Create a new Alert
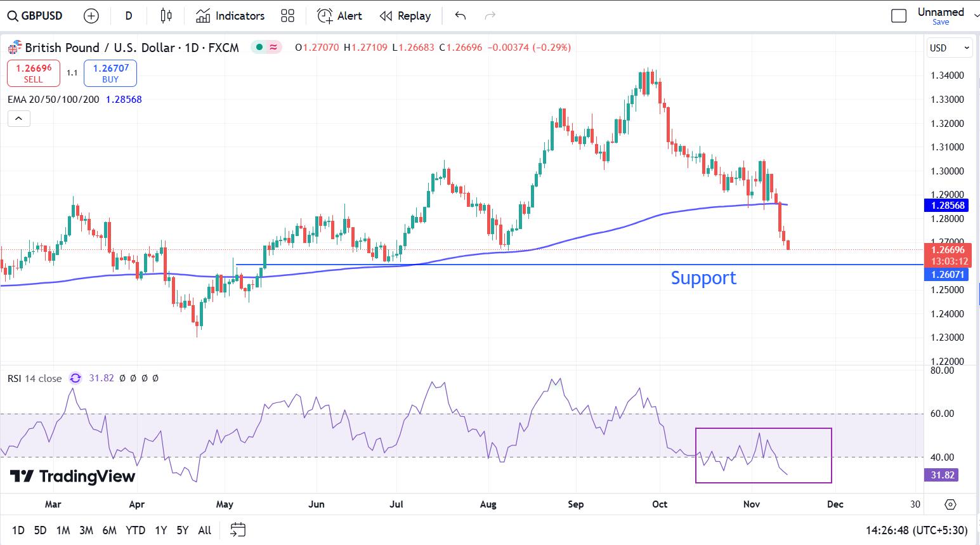 click(340, 16)
